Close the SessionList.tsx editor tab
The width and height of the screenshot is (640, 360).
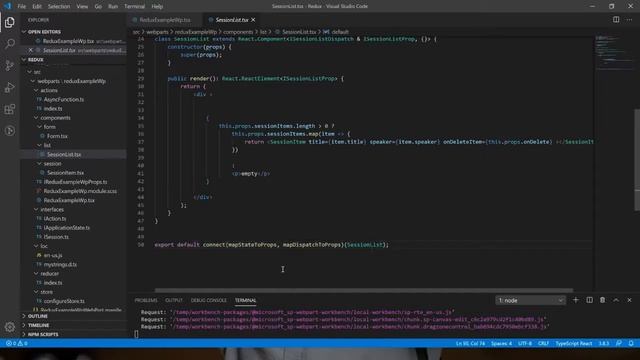pyautogui.click(x=253, y=20)
